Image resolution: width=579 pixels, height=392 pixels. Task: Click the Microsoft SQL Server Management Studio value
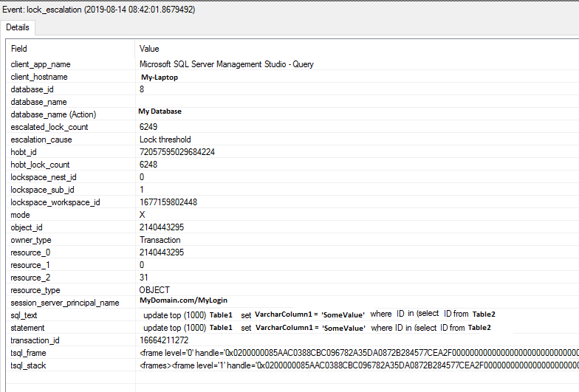point(226,64)
